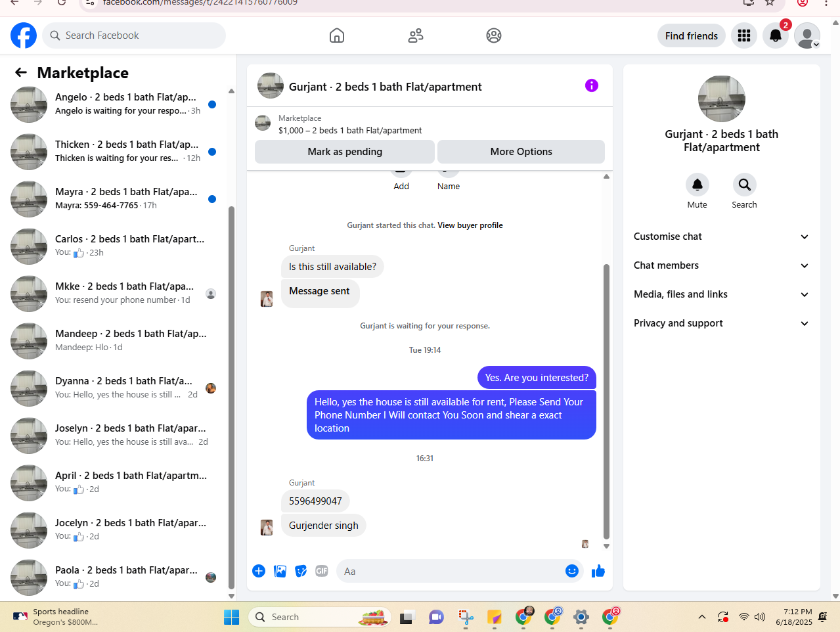The height and width of the screenshot is (632, 840).
Task: Click the 'Is this still available?' message
Action: pyautogui.click(x=333, y=267)
